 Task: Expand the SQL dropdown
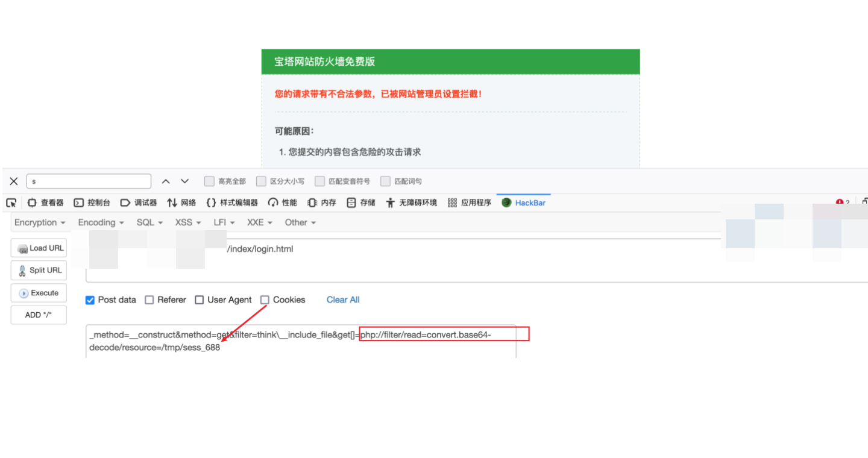[x=149, y=222]
